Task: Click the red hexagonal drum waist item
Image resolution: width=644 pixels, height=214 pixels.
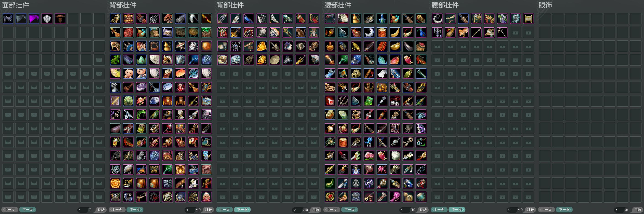Action: (x=382, y=32)
